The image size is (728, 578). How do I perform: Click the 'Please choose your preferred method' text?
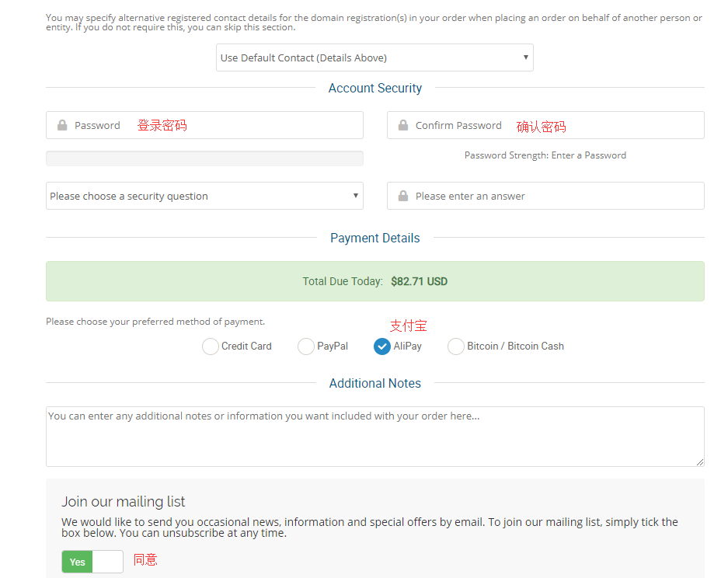click(155, 322)
